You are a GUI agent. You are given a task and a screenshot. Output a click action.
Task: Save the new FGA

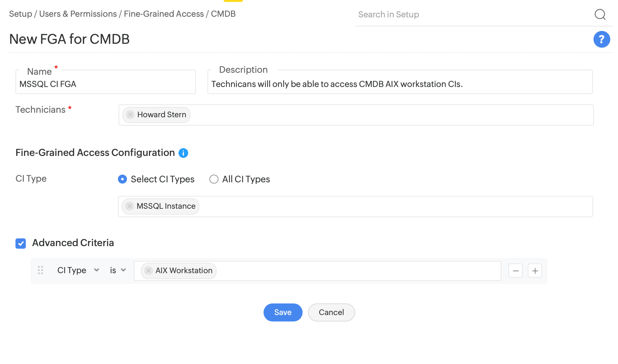[x=283, y=312]
